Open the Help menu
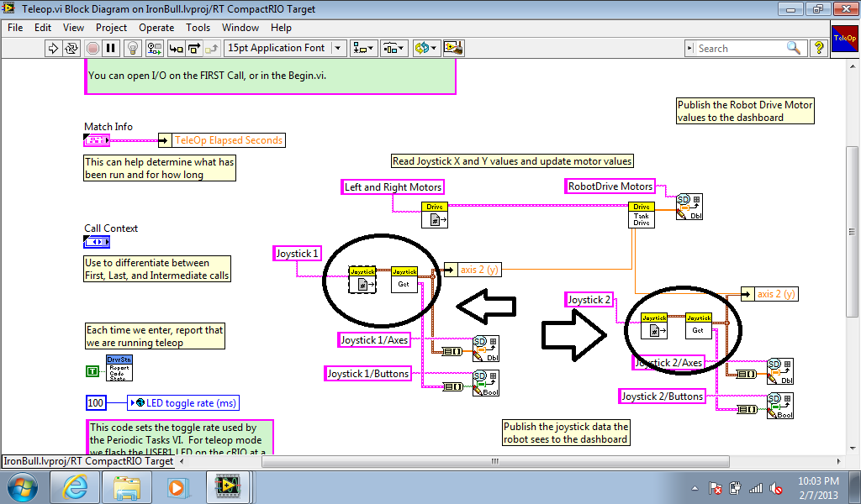861x504 pixels. 281,28
